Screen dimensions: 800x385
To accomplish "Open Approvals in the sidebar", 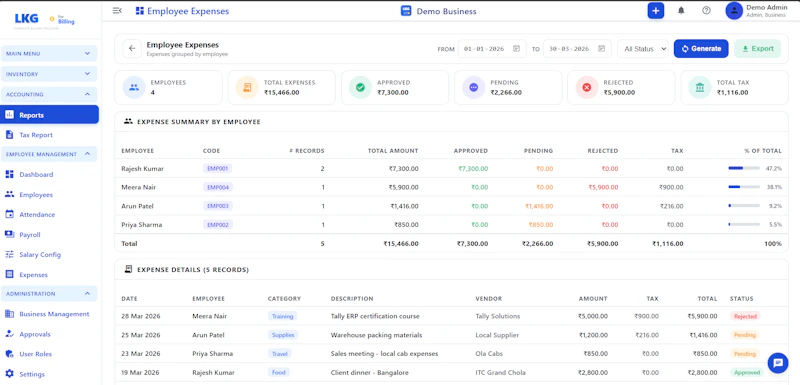I will point(35,335).
